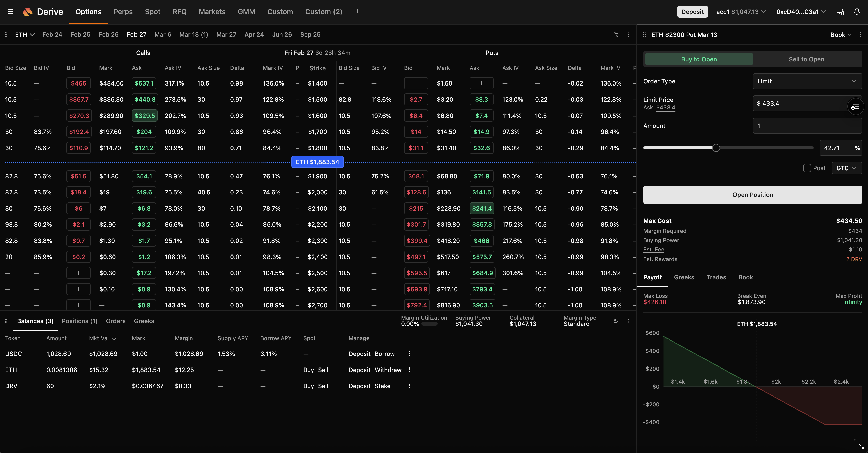Switch to Sell to Open
Screen dimensions: 868x453
[806, 59]
